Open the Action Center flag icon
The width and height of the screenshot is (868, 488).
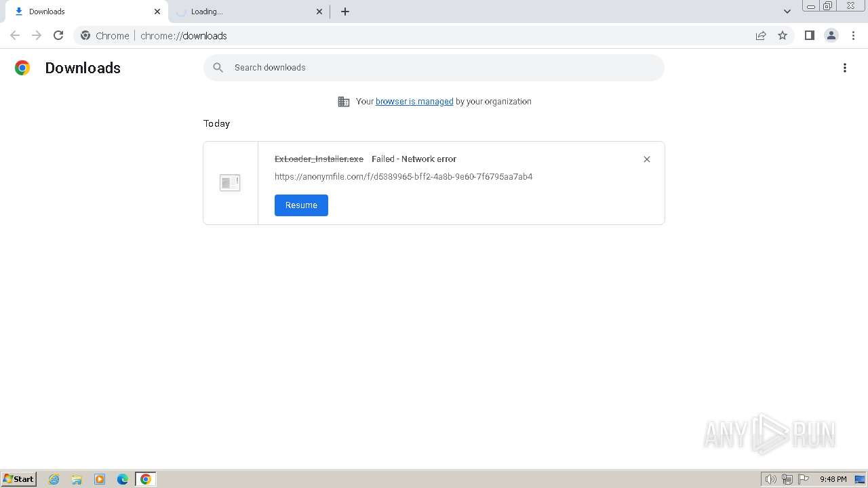[804, 479]
